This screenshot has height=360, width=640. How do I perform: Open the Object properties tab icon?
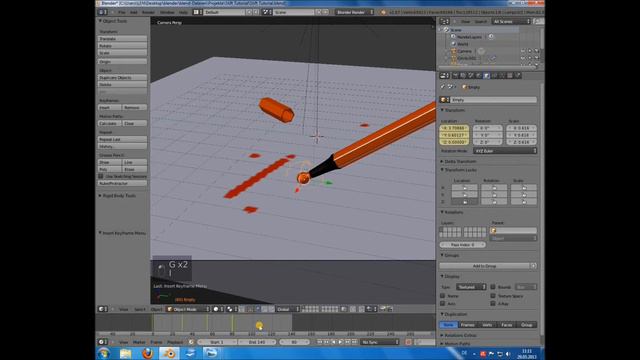487,76
